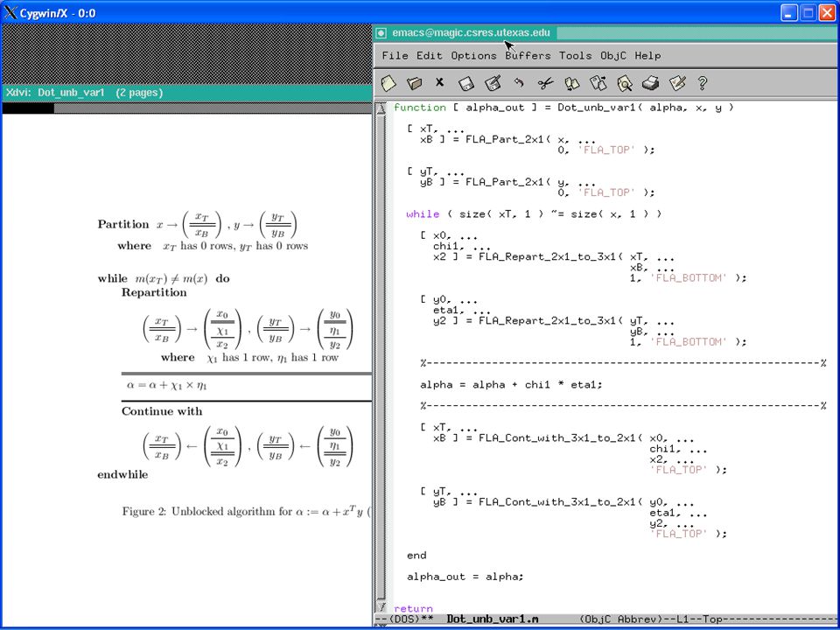The width and height of the screenshot is (840, 630).
Task: Save buffer with the floppy disk icon
Action: (466, 83)
